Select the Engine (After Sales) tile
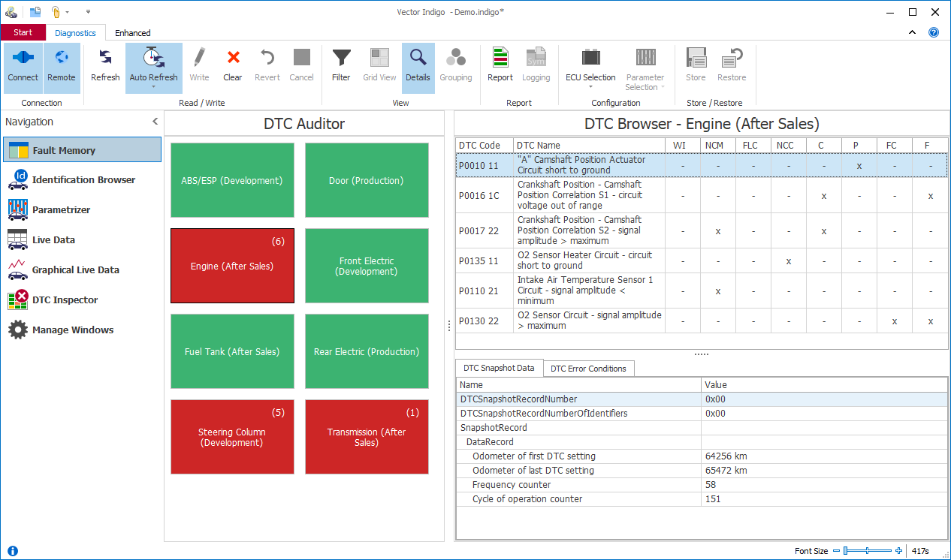The width and height of the screenshot is (951, 560). point(232,266)
